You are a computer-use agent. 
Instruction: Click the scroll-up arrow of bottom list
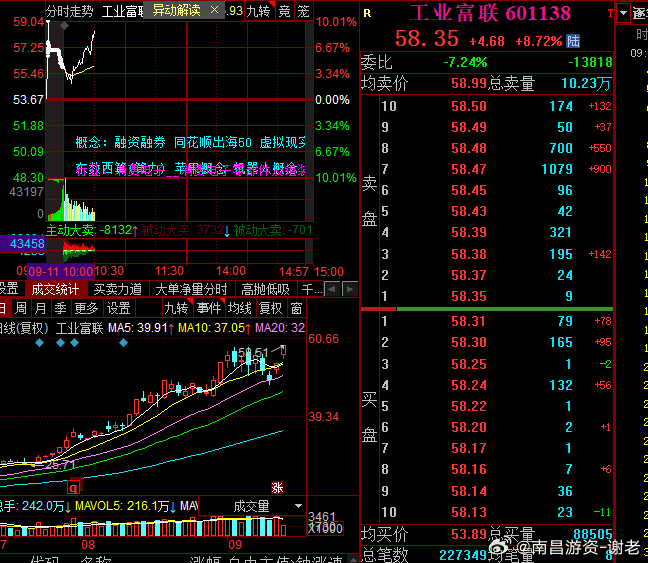[353, 559]
